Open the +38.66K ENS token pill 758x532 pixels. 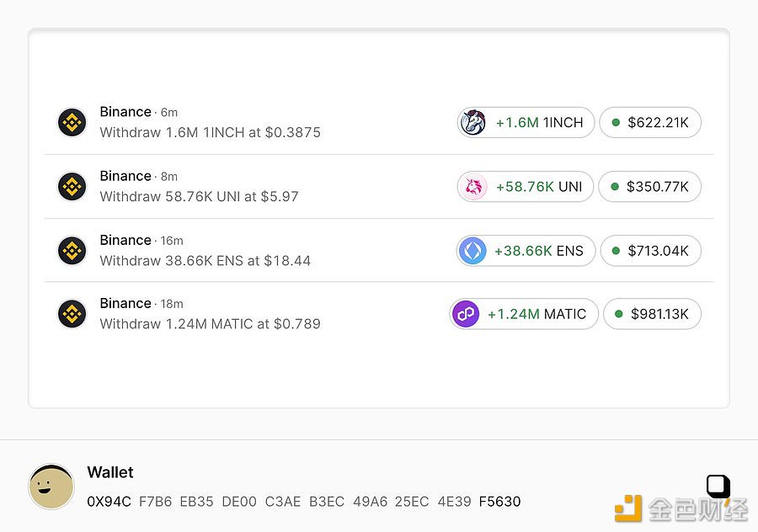point(526,251)
